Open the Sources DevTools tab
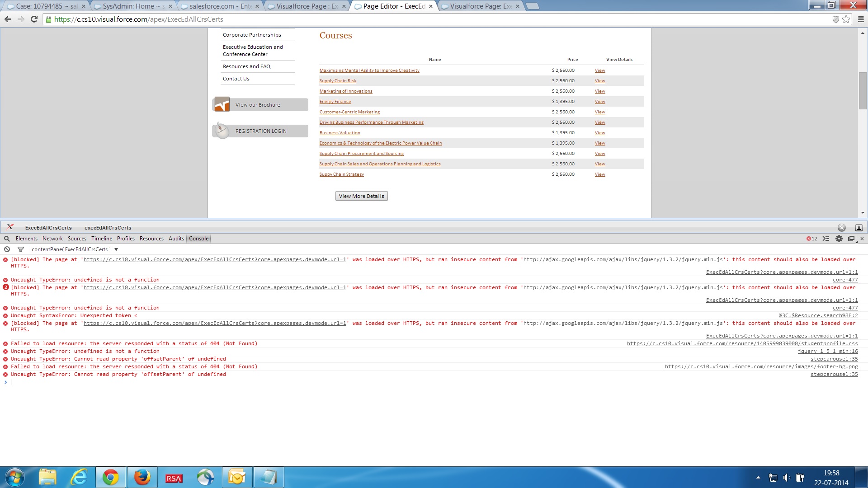The image size is (868, 488). [x=77, y=239]
